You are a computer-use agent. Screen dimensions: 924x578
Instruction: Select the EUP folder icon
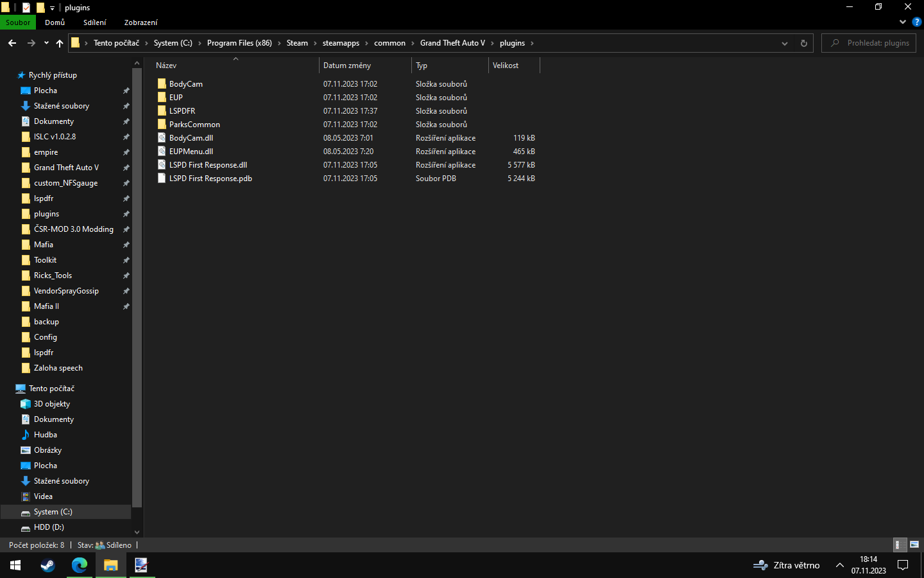point(162,98)
